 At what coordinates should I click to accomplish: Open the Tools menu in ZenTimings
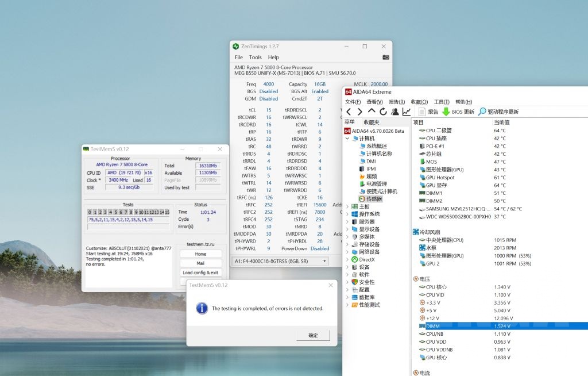pos(256,57)
